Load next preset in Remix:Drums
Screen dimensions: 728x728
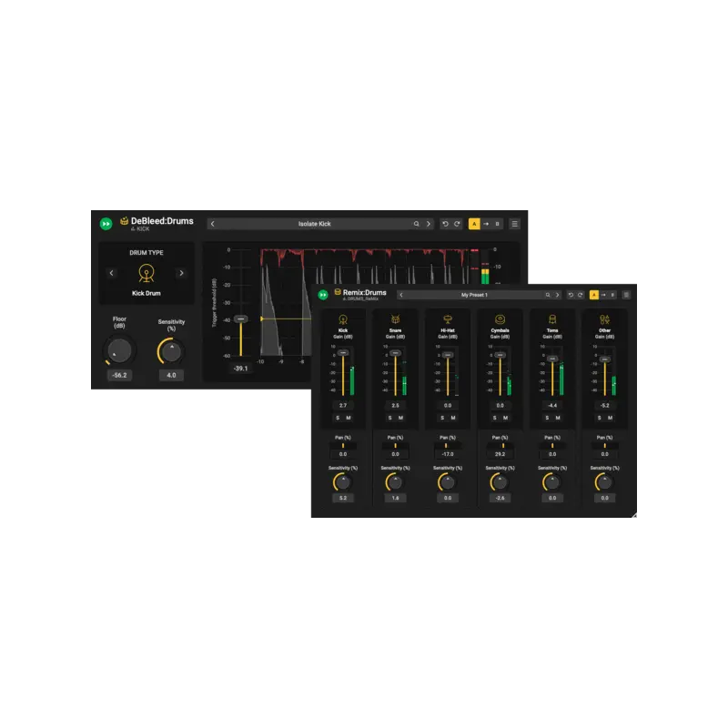[557, 295]
